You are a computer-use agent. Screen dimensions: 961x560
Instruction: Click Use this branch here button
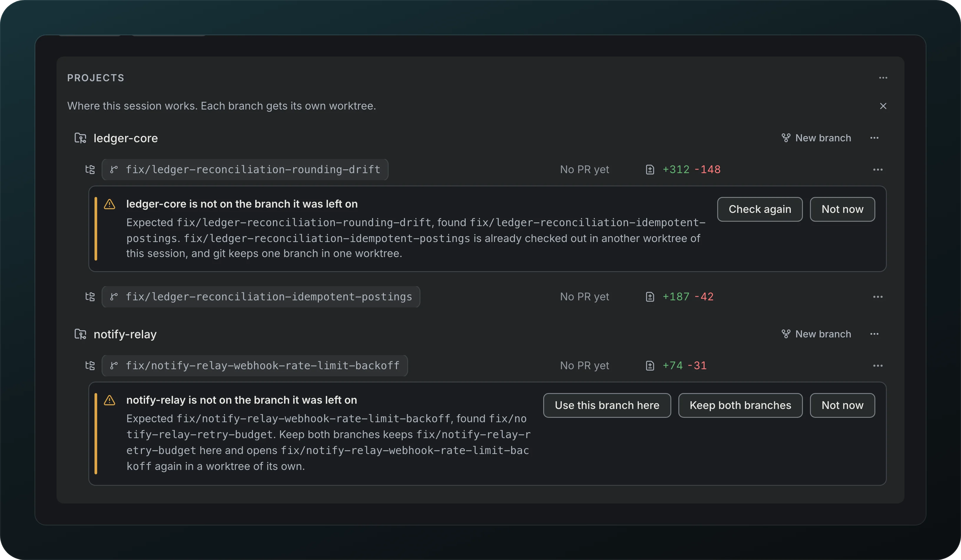[x=607, y=405]
